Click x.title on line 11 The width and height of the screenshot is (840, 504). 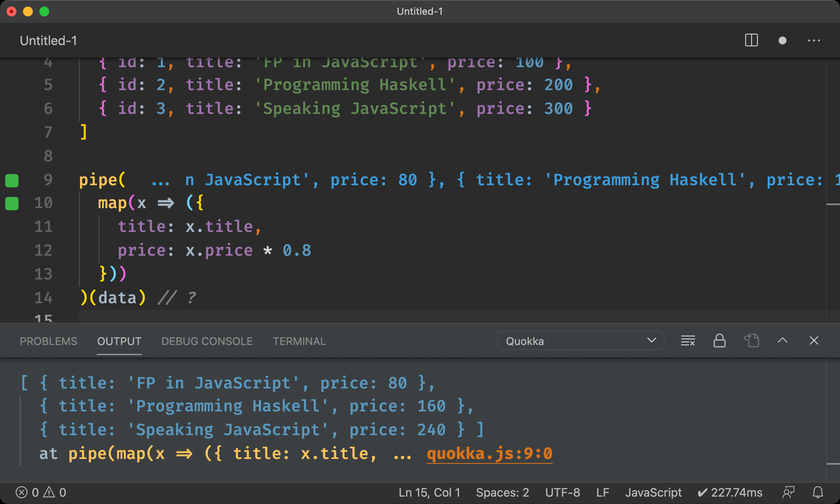pyautogui.click(x=219, y=227)
